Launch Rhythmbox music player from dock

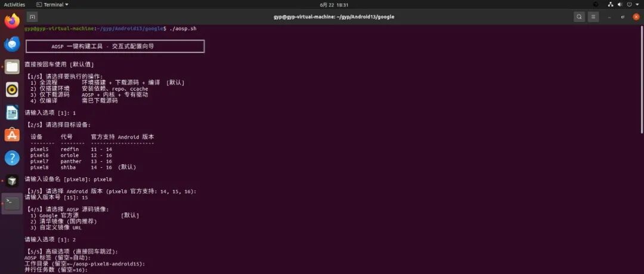tap(13, 90)
